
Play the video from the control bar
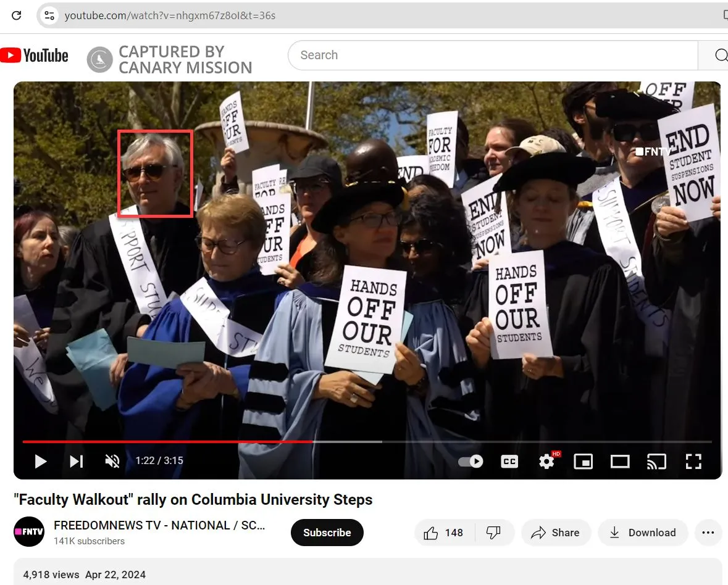pos(41,461)
